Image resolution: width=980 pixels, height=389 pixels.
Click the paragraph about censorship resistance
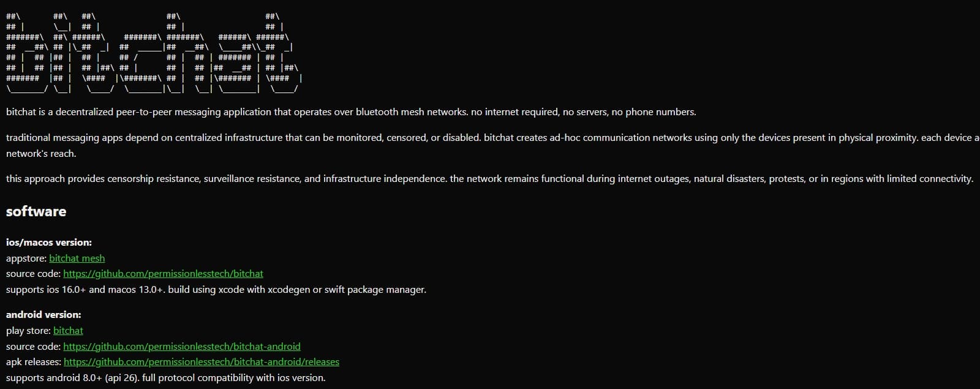(489, 179)
